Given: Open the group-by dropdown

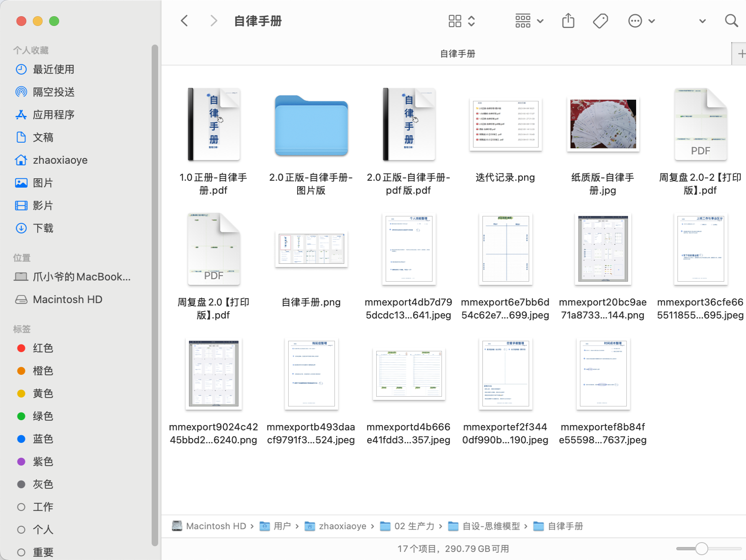Looking at the screenshot, I should pyautogui.click(x=529, y=21).
